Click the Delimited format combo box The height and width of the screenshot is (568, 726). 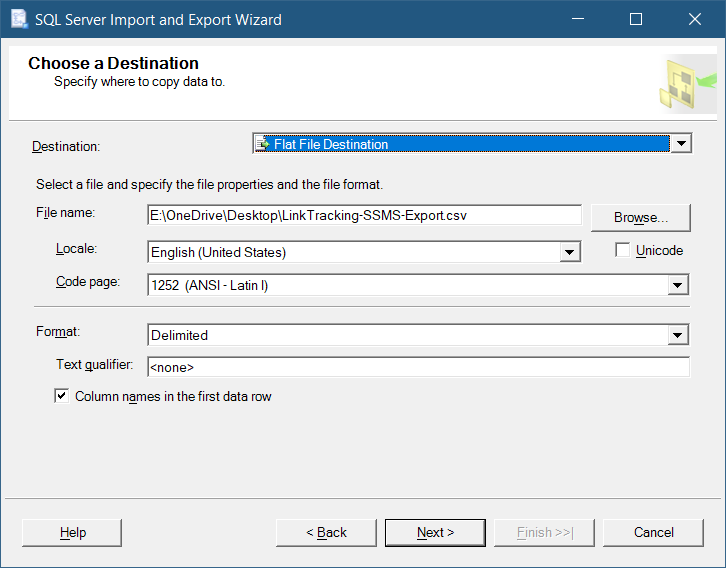tap(418, 335)
